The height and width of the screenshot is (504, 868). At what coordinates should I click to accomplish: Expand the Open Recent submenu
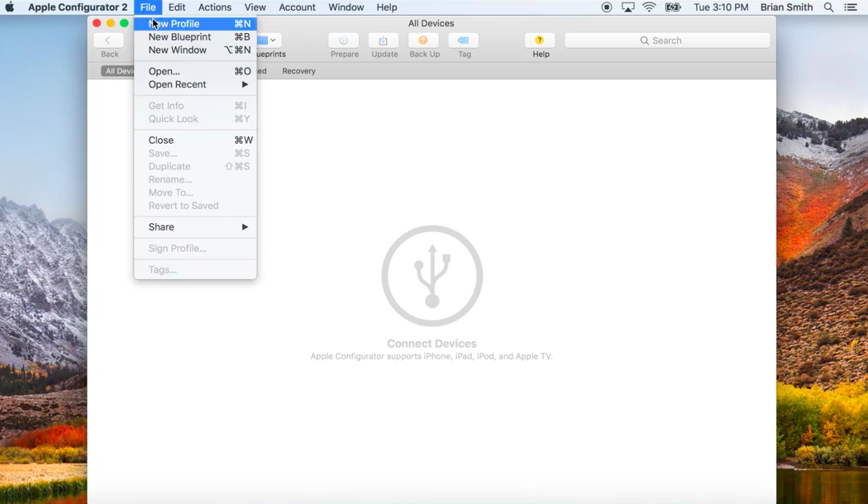(x=195, y=84)
